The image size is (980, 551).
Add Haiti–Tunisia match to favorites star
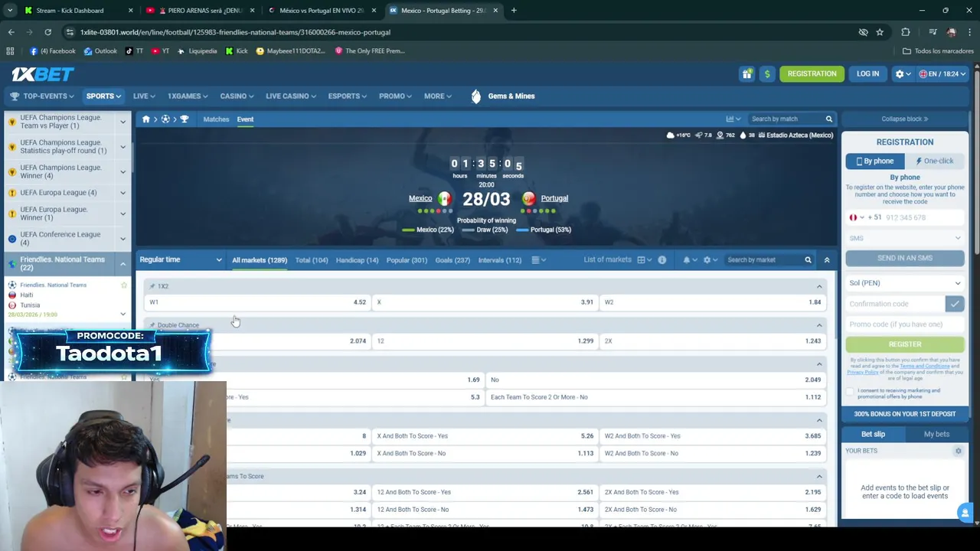124,285
